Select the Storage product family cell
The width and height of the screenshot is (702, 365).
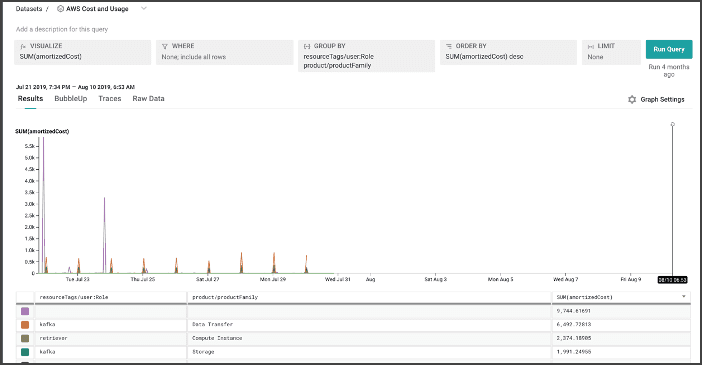(x=369, y=352)
